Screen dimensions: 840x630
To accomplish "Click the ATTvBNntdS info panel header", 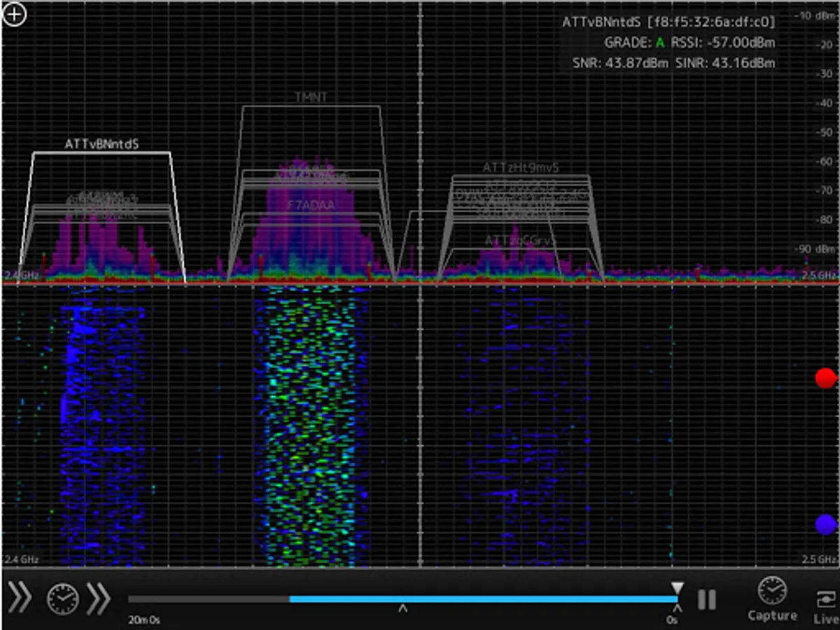I will pyautogui.click(x=668, y=22).
